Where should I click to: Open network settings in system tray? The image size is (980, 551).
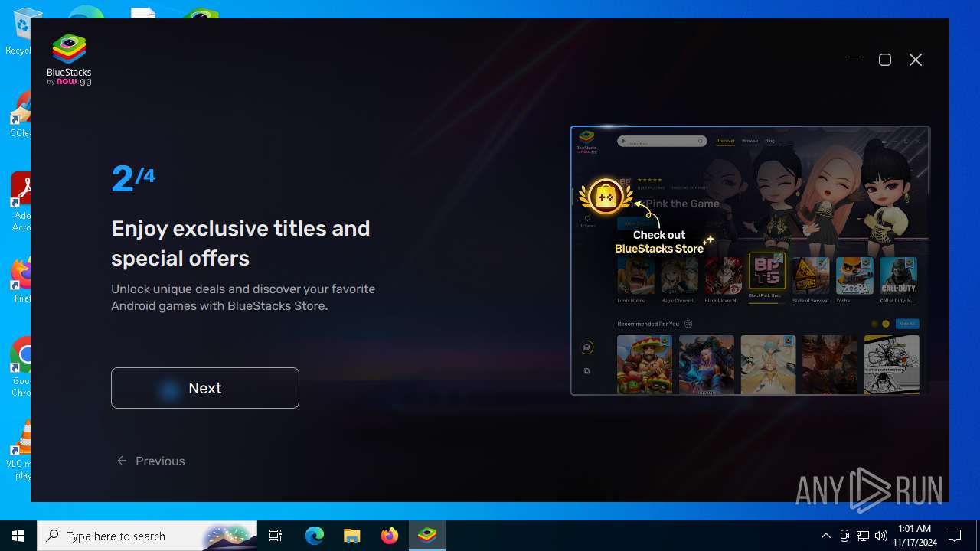coord(863,536)
